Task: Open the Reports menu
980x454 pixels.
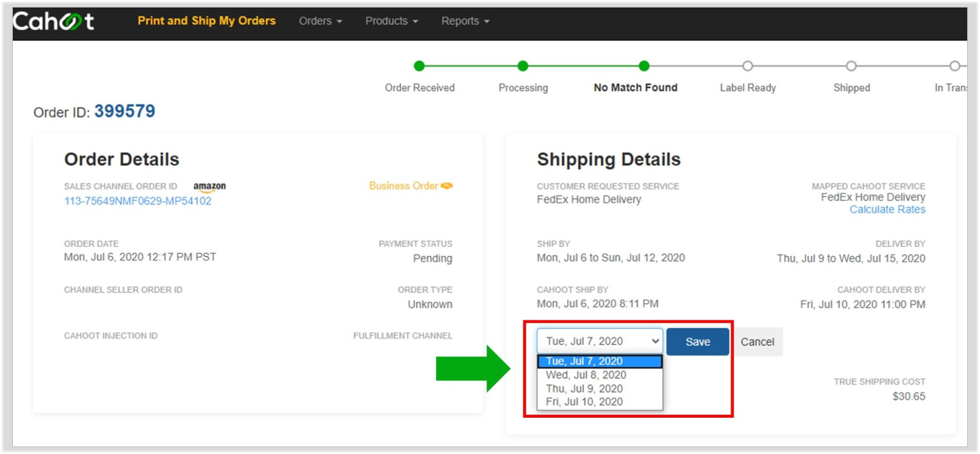Action: 466,21
